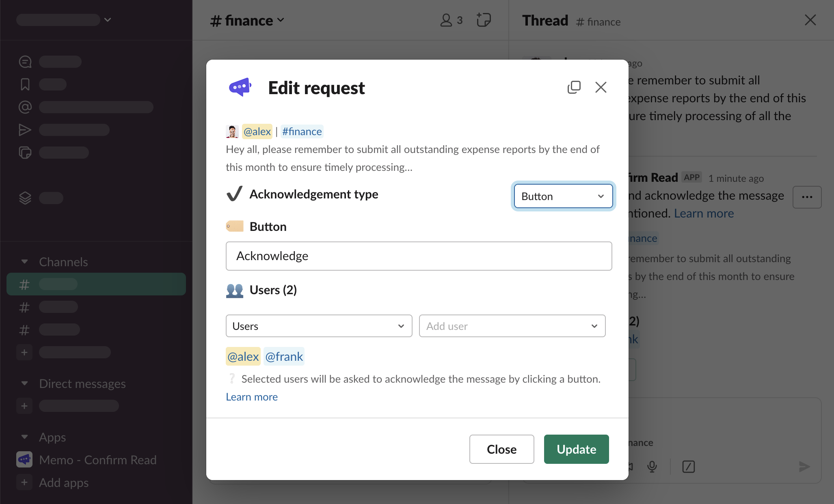Click the @frank user mention
834x504 pixels.
click(284, 357)
